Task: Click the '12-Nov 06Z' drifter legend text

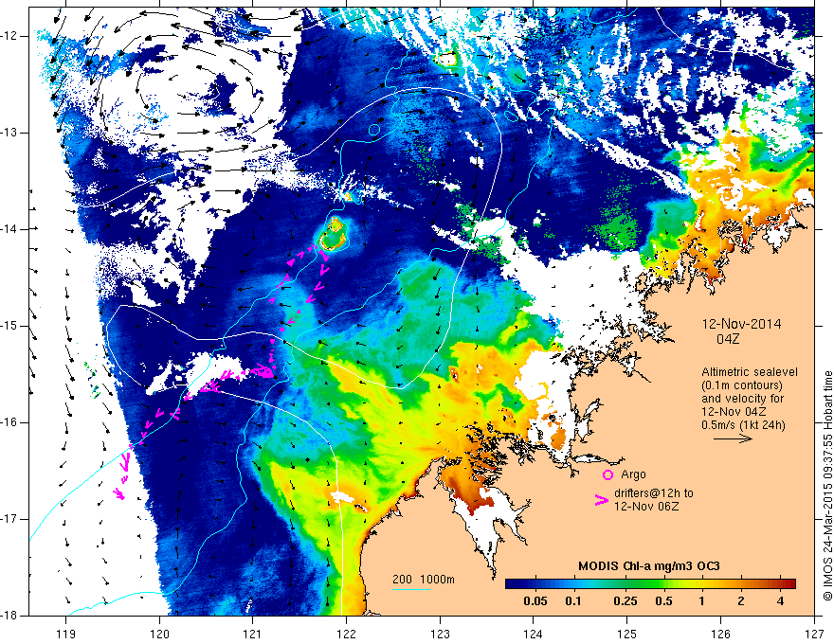Action: coord(646,507)
